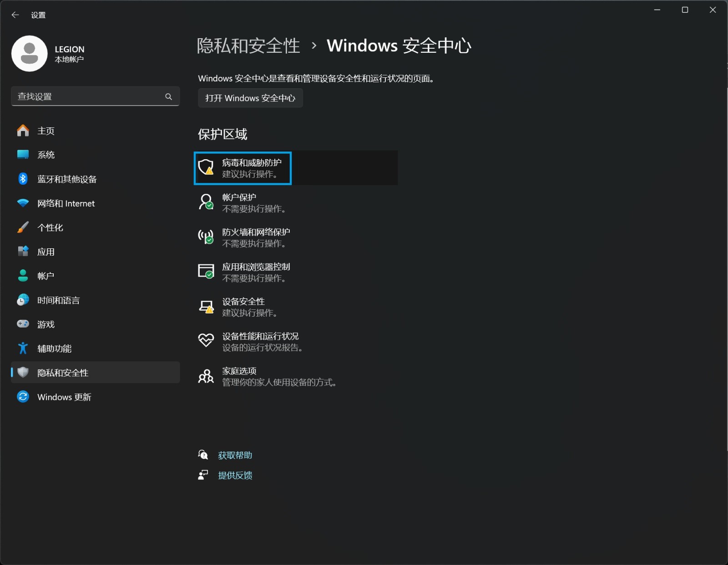
Task: Click the System monitor icon
Action: [23, 155]
